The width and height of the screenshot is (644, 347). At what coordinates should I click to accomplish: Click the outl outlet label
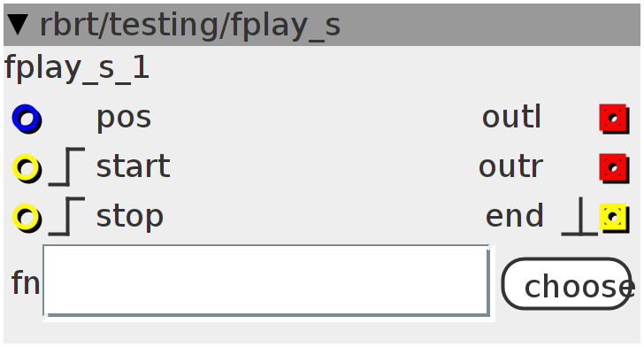[x=511, y=117]
